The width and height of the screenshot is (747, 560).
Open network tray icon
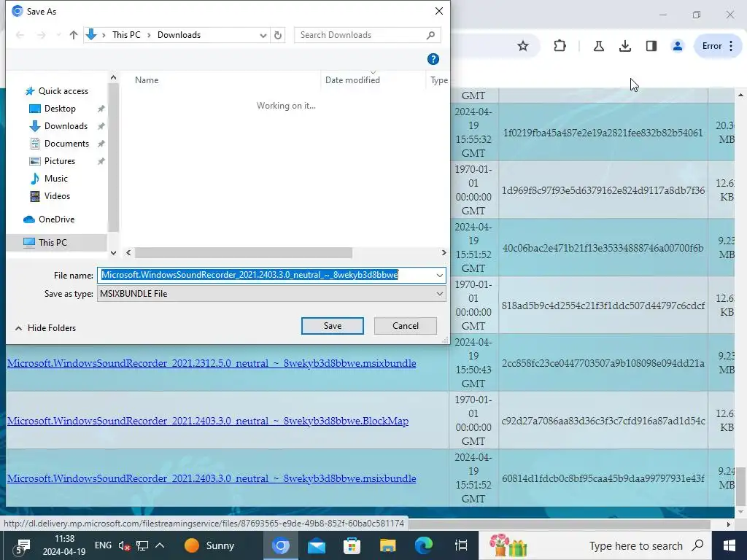142,545
